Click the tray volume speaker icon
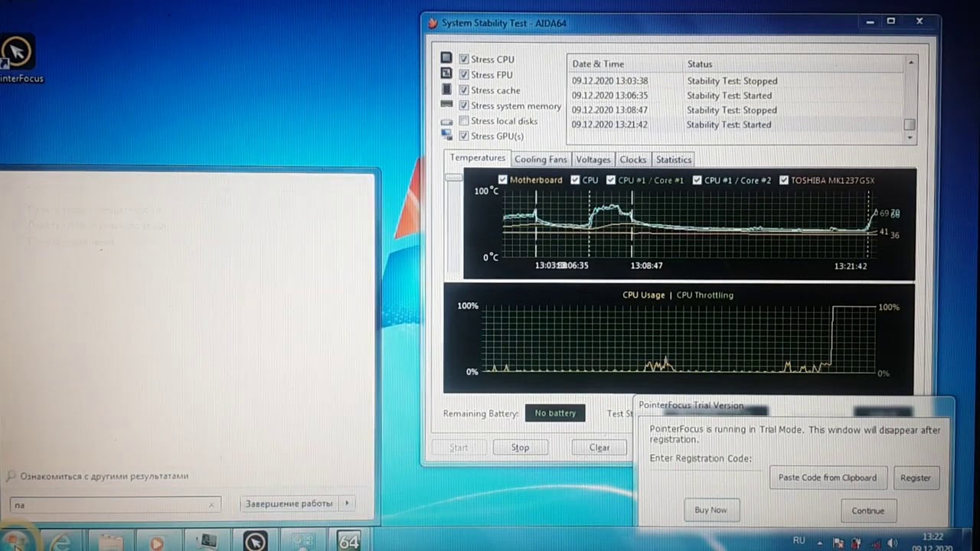Image resolution: width=980 pixels, height=551 pixels. click(x=892, y=543)
